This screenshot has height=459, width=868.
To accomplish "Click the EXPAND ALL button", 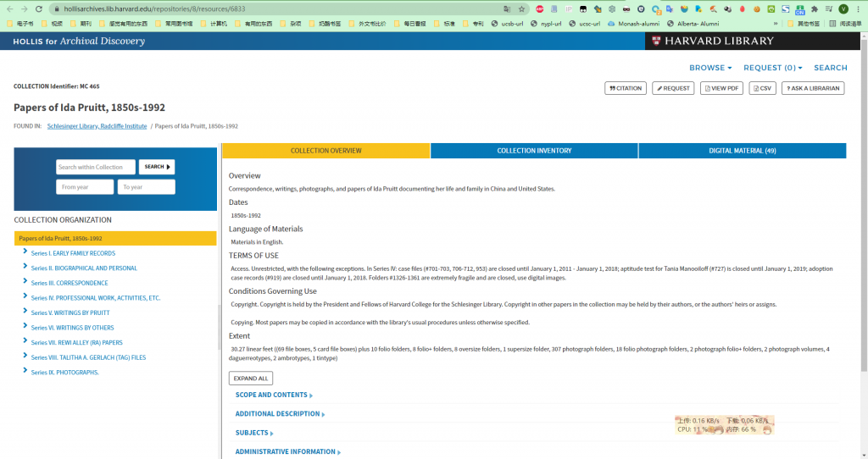I will (x=251, y=379).
